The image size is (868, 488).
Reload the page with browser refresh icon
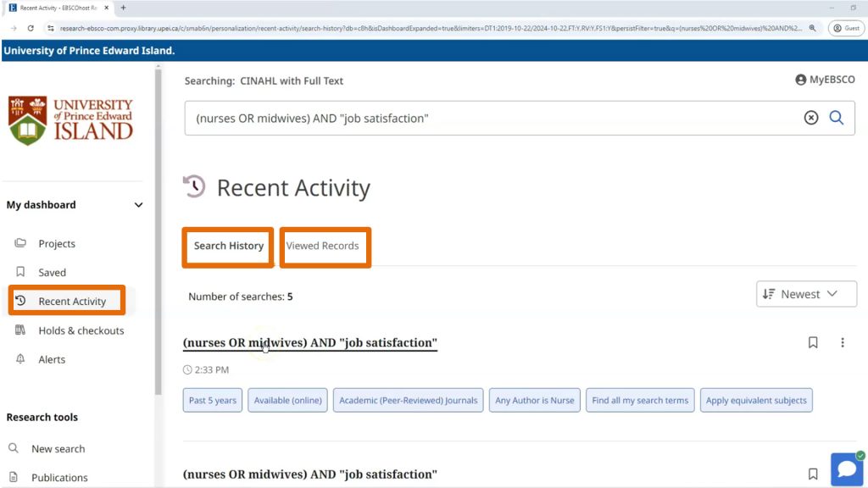tap(31, 28)
